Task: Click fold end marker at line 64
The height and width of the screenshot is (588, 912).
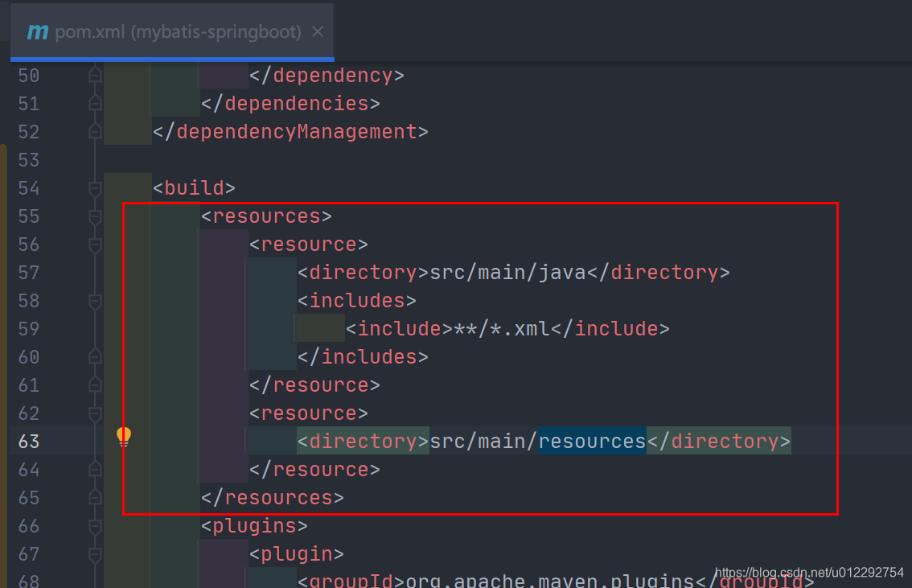Action: pyautogui.click(x=95, y=469)
